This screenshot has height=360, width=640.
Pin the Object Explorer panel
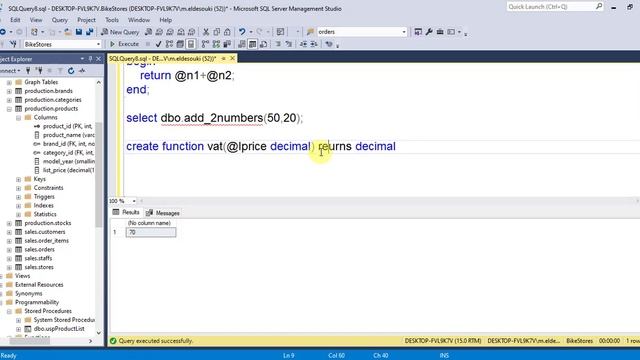point(90,59)
